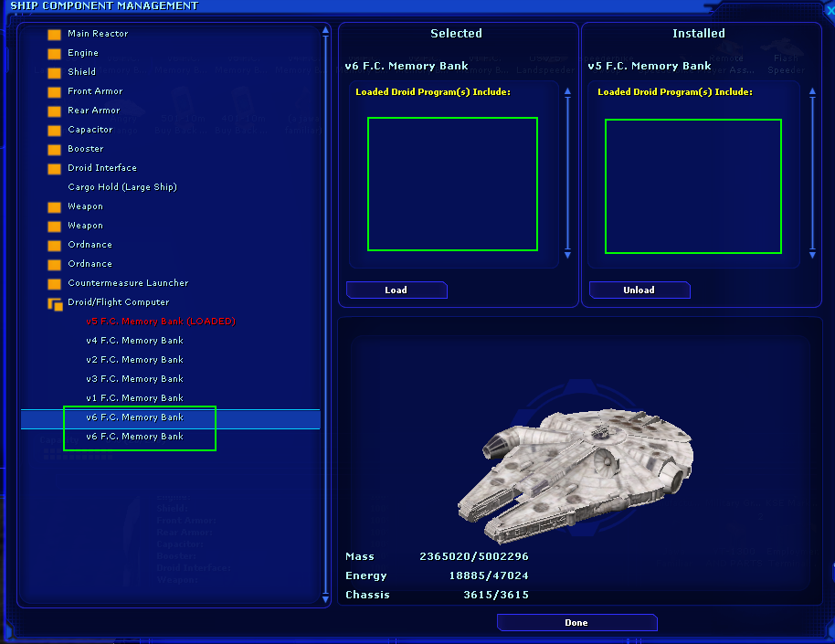Click the Selected panel heading
This screenshot has width=835, height=644.
pos(457,33)
